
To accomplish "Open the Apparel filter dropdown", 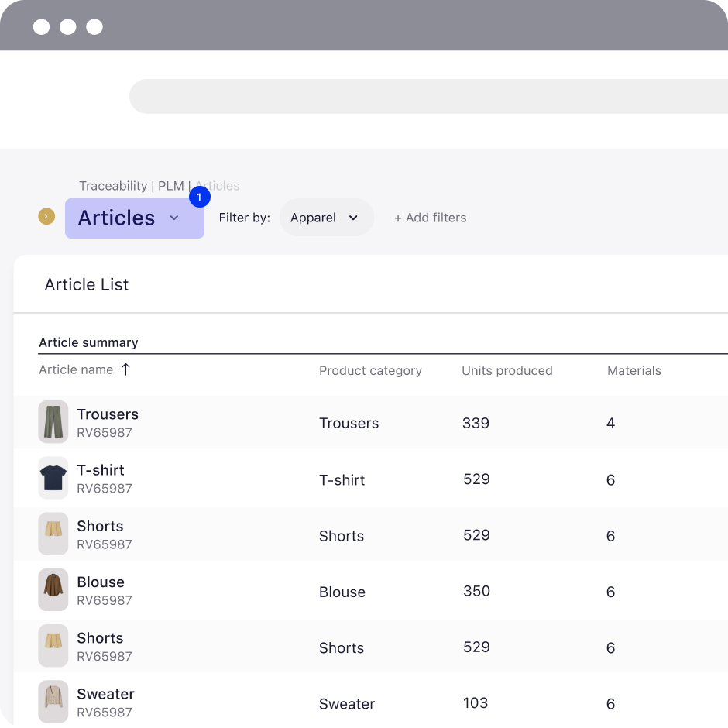I will tap(326, 218).
